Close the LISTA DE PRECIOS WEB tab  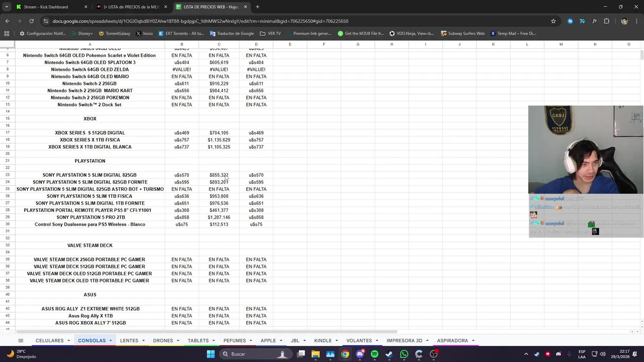[245, 7]
